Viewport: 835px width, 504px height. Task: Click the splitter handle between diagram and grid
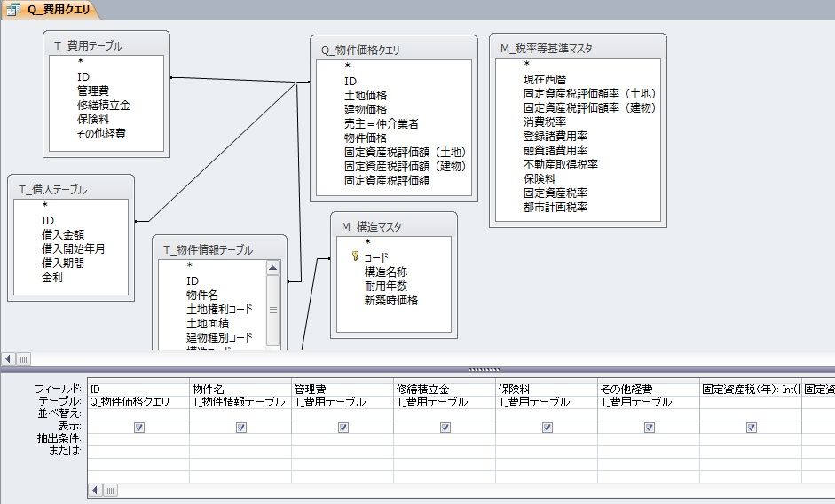(x=484, y=369)
